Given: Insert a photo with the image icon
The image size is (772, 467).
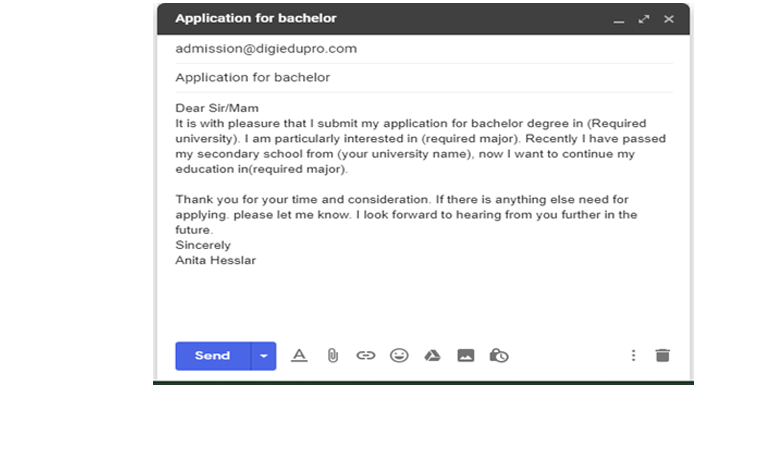Looking at the screenshot, I should [x=465, y=355].
